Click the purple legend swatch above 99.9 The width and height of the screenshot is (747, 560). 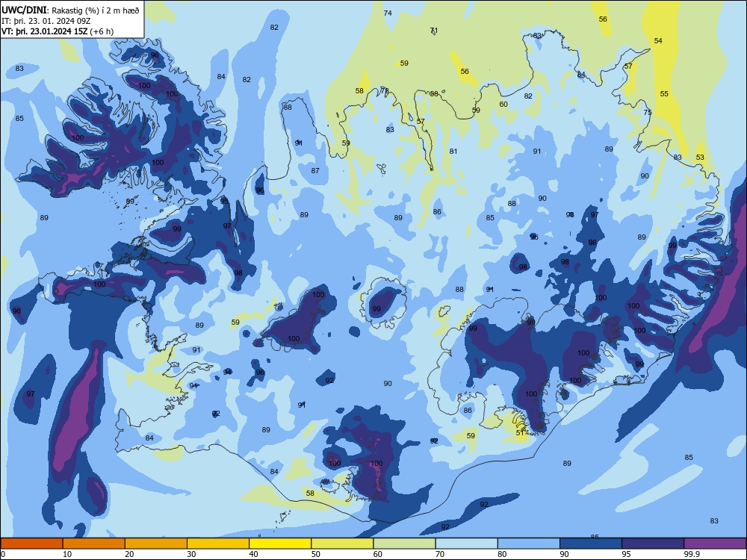coord(715,544)
